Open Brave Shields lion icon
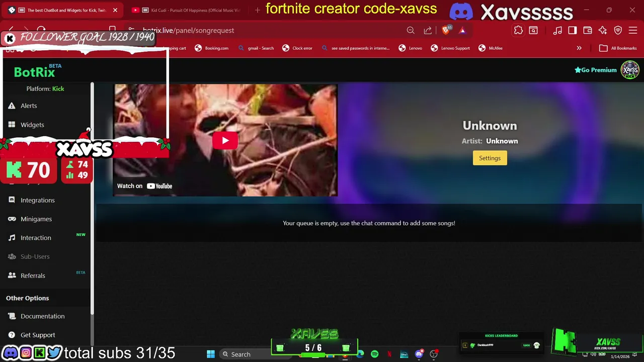The height and width of the screenshot is (362, 644). (445, 31)
